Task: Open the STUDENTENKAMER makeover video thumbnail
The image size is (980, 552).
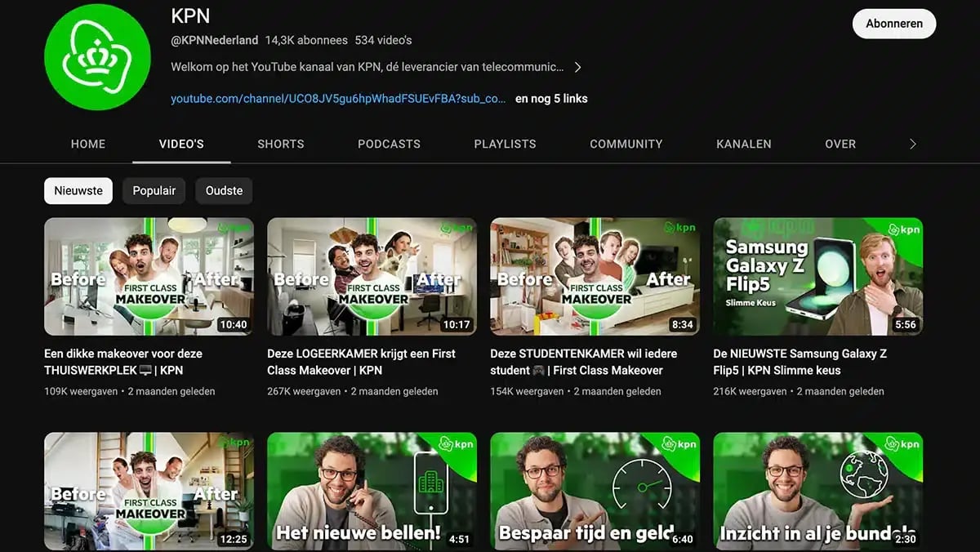Action: pyautogui.click(x=595, y=276)
